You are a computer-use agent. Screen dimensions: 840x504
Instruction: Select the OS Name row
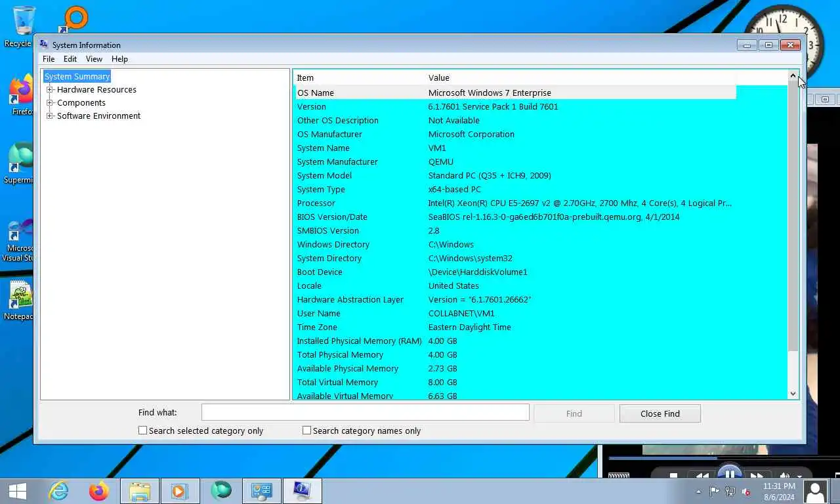click(515, 93)
